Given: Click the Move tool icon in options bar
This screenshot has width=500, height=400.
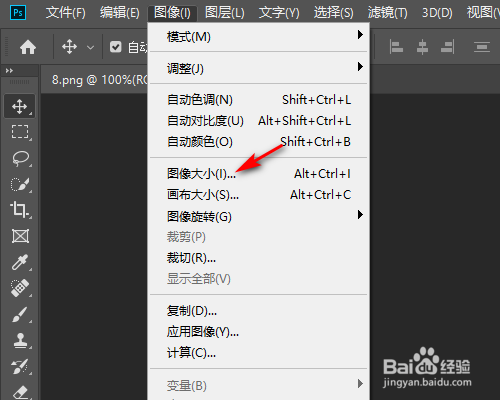Looking at the screenshot, I should click(x=69, y=47).
